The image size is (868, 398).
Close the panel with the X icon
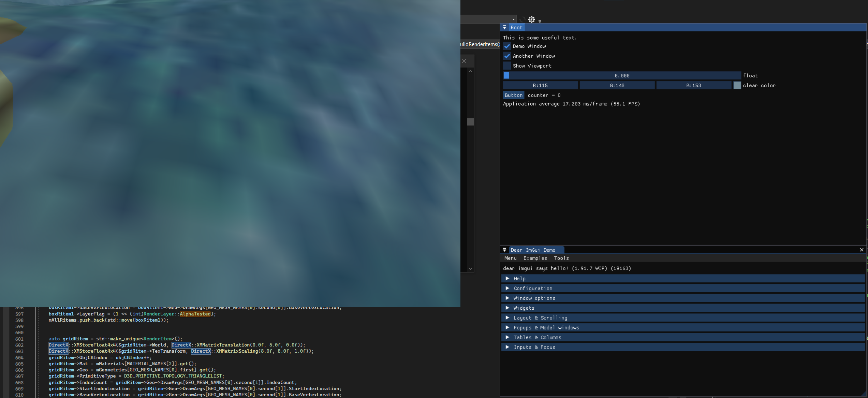coord(464,61)
